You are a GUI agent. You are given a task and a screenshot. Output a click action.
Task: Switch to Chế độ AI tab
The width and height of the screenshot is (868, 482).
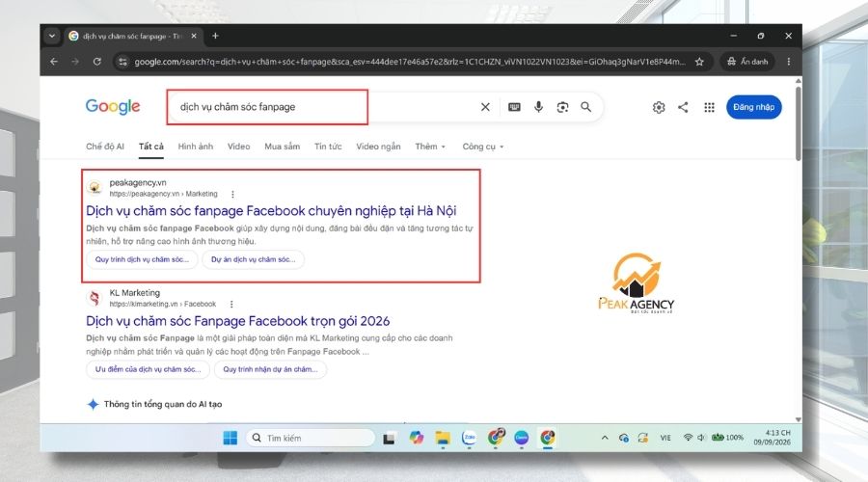(104, 147)
